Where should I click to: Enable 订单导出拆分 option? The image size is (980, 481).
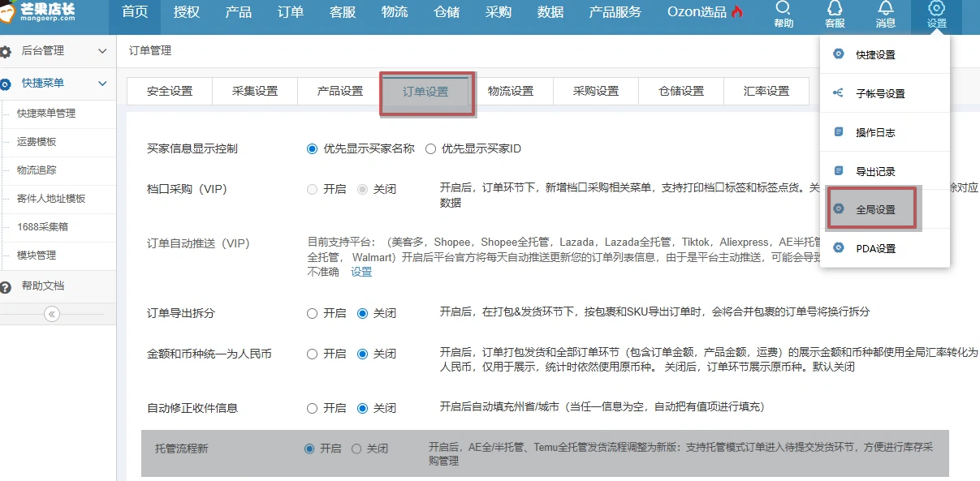(x=312, y=313)
